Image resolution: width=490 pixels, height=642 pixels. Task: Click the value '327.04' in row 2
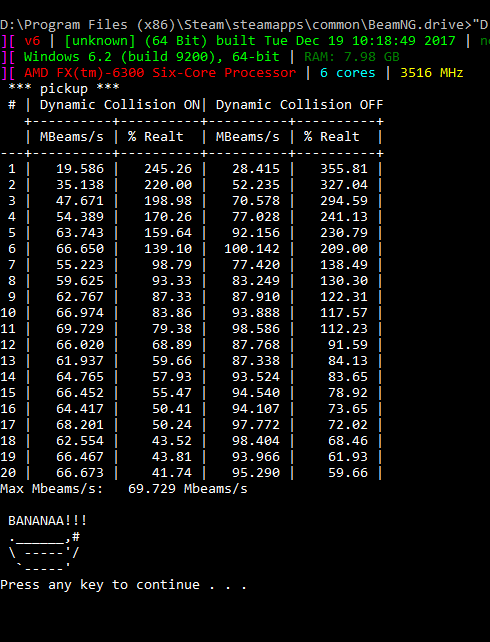point(344,185)
